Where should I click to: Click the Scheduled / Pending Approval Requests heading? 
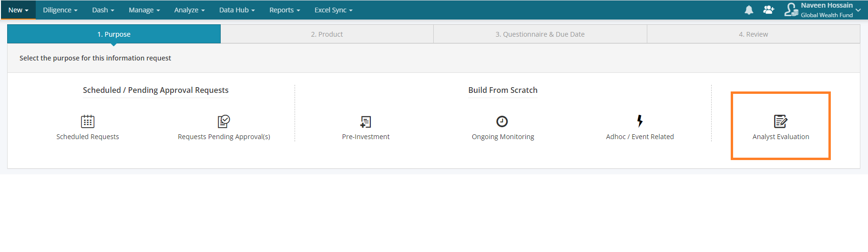click(156, 90)
